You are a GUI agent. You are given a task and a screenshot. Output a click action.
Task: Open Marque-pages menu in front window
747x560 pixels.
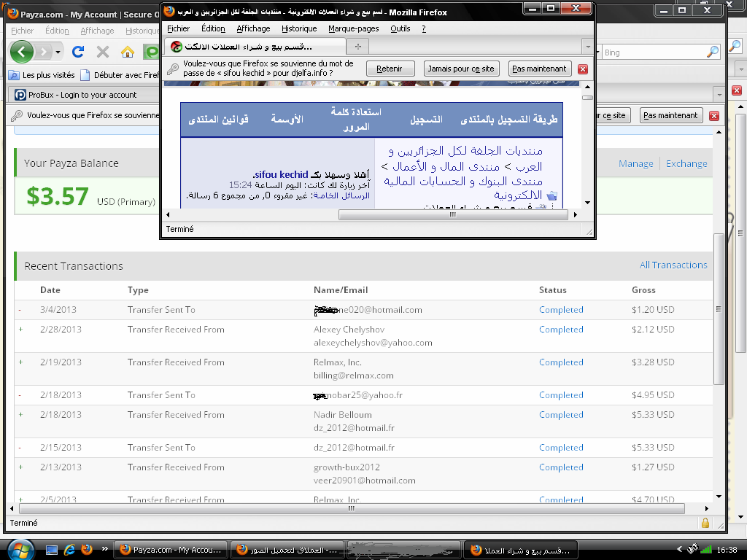pos(354,28)
